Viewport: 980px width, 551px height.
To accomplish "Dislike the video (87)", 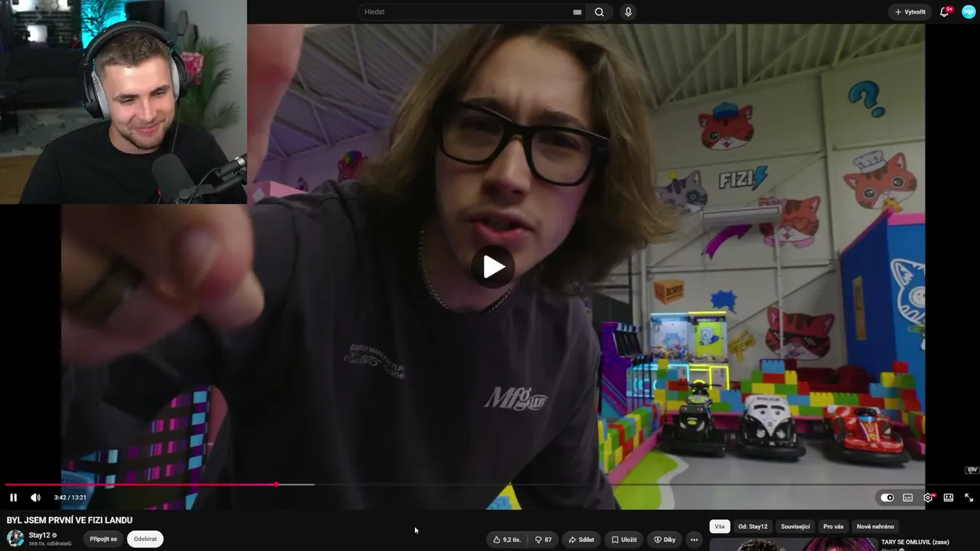I will tap(544, 540).
